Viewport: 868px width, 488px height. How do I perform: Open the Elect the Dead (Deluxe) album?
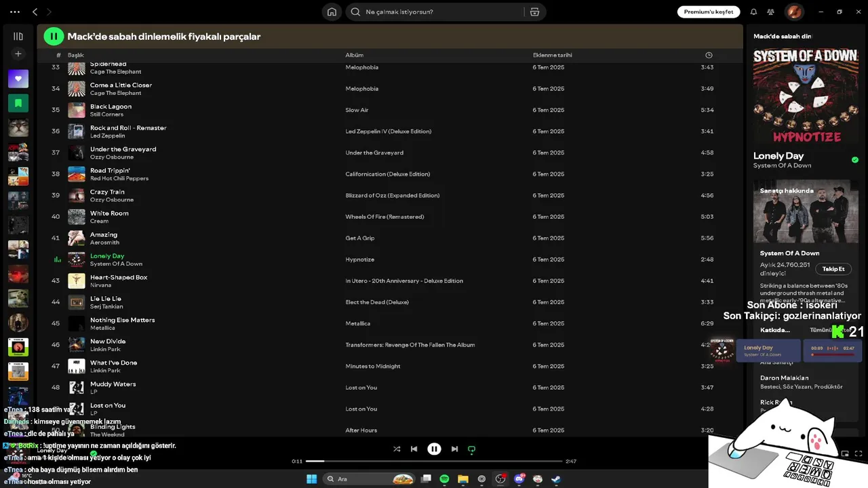tap(377, 302)
